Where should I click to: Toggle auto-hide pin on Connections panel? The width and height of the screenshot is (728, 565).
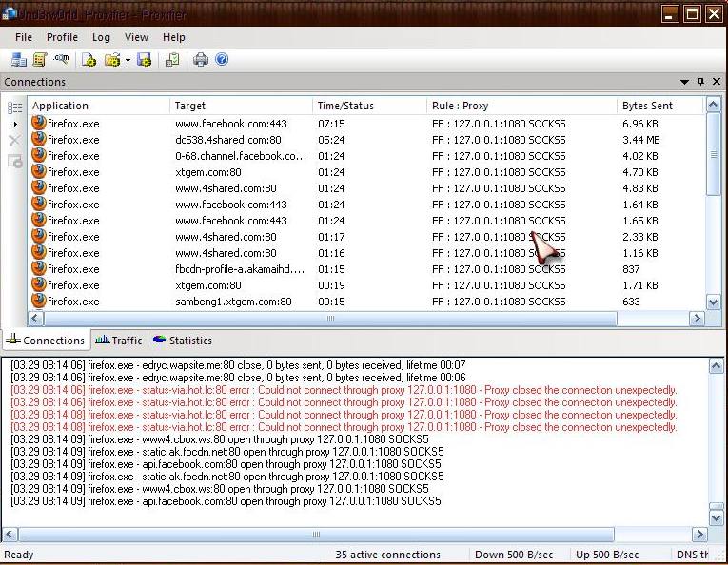coord(701,82)
